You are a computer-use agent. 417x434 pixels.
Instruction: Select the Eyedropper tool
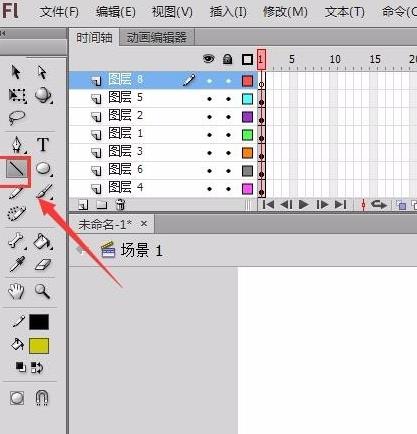point(17,264)
